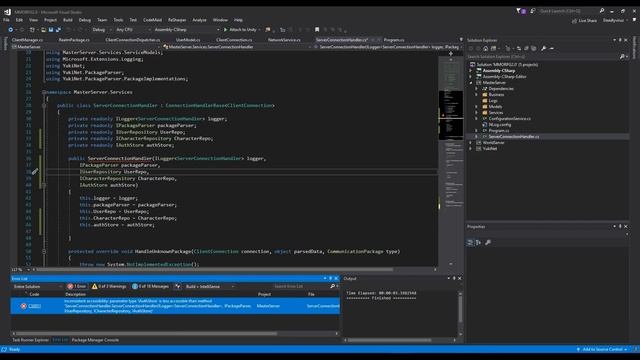Open the Debug menu
640x360 pixels.
pos(84,20)
